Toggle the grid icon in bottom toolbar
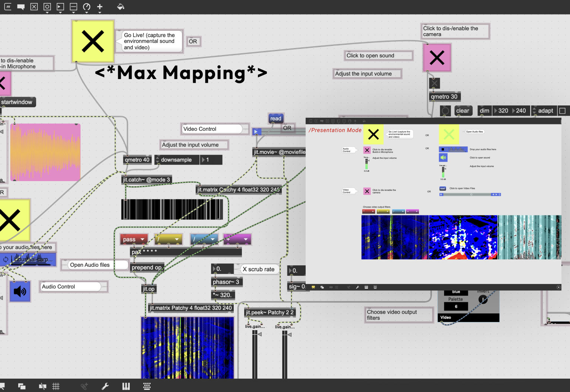The height and width of the screenshot is (392, 570). [x=56, y=386]
